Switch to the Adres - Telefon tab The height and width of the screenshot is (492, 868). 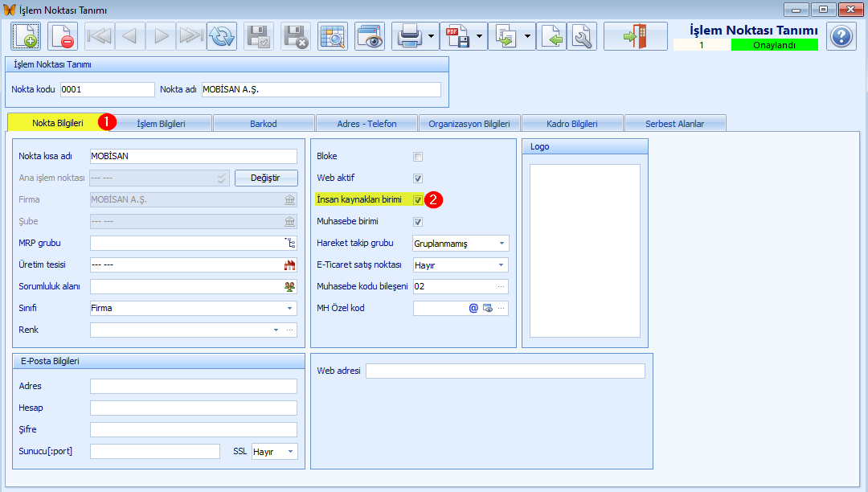(x=366, y=123)
